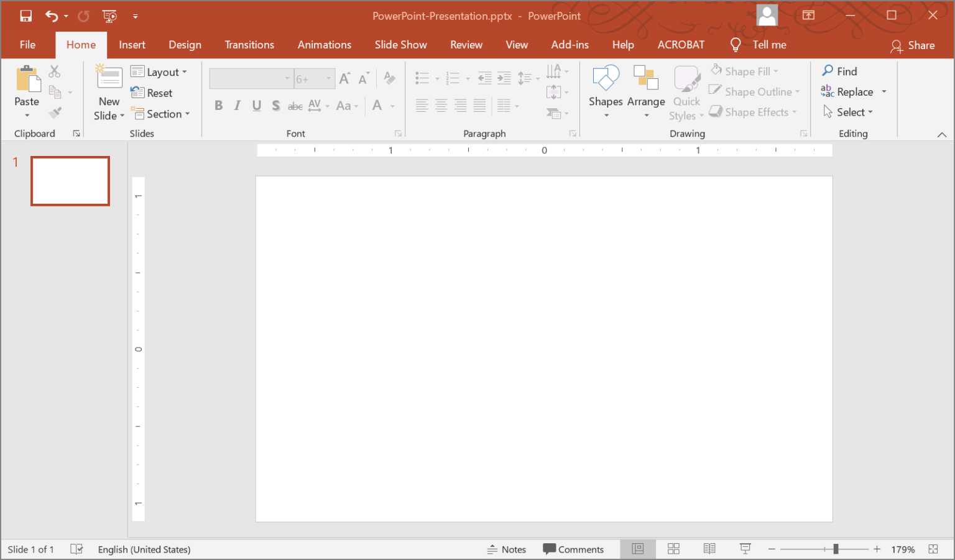Switch to Slide Sorter view

pyautogui.click(x=673, y=549)
